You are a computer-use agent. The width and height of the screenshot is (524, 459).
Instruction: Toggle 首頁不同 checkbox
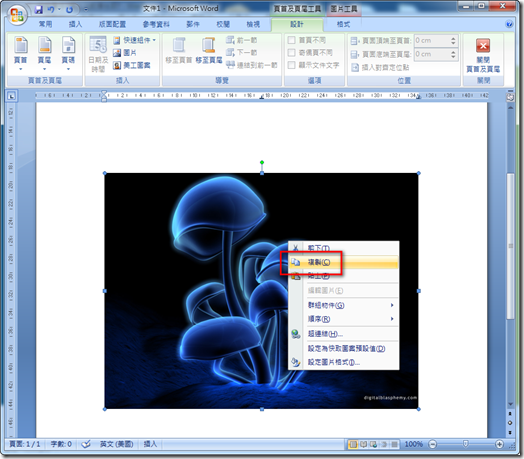pos(291,40)
